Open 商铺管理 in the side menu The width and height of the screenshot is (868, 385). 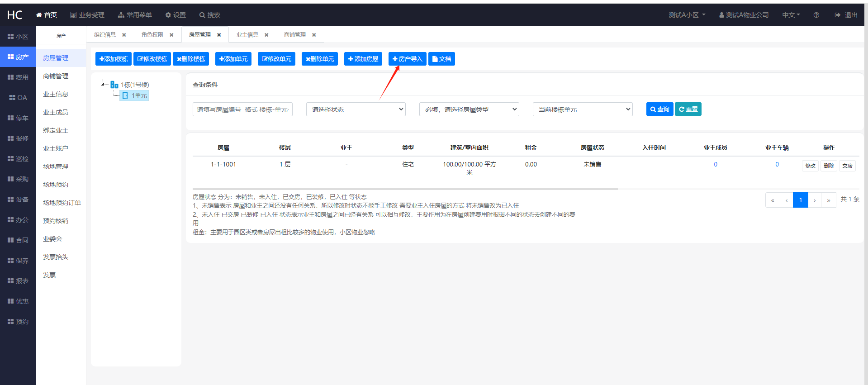56,76
